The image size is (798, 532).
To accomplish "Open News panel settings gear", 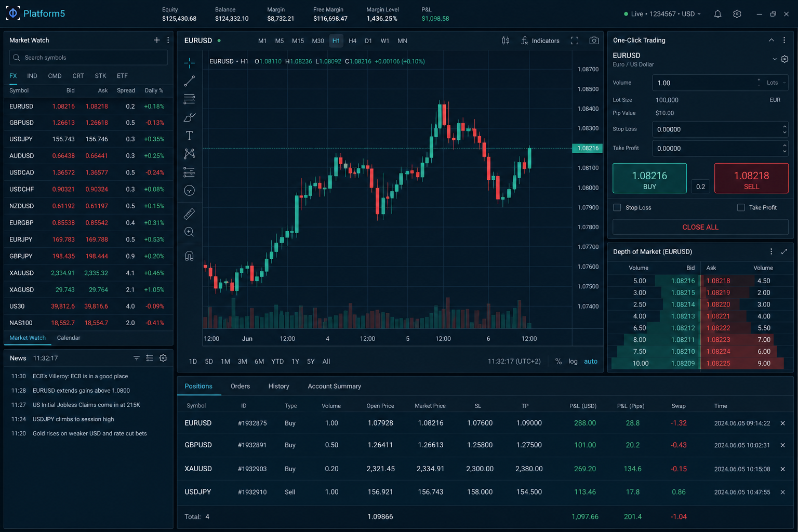I will click(x=163, y=358).
